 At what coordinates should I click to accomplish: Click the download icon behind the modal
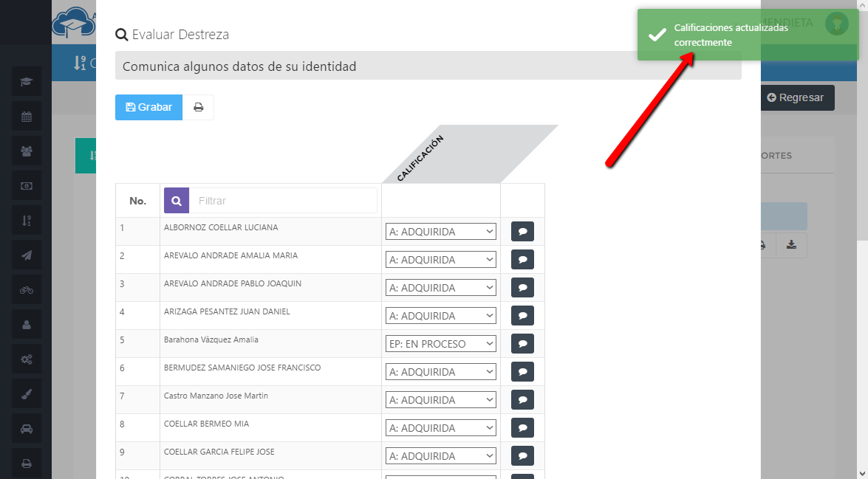point(791,245)
